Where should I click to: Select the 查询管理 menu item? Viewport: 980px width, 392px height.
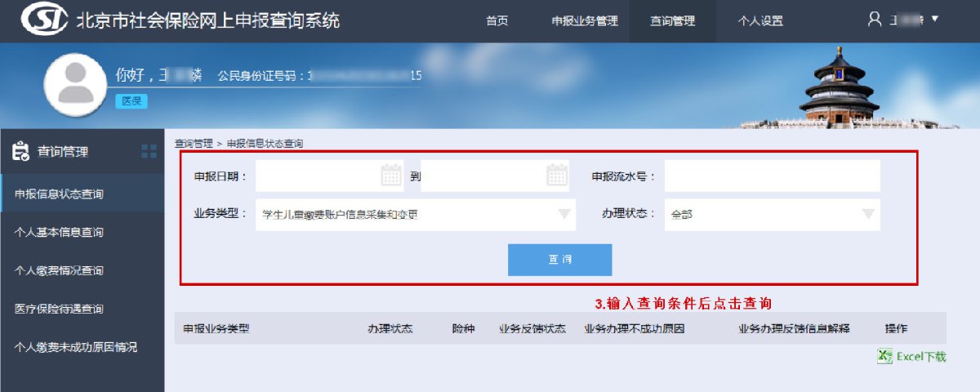[x=672, y=21]
